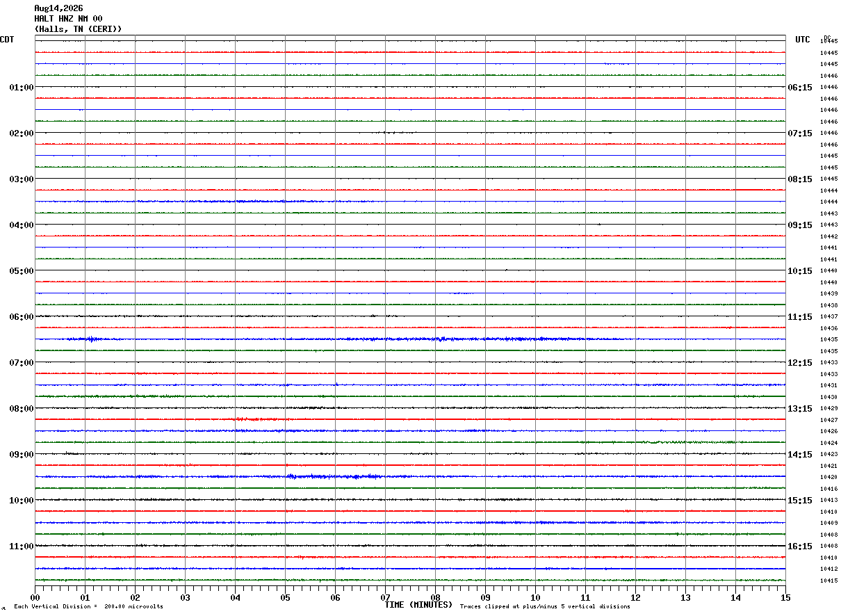The image size is (841, 616).
Task: Click the HALT HNZ NM 00 station title
Action: [x=68, y=19]
